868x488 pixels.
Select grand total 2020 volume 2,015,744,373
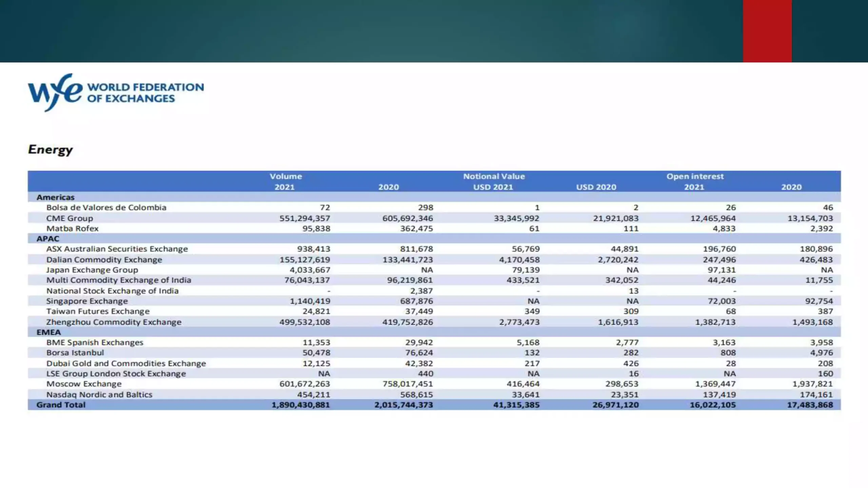pos(404,405)
